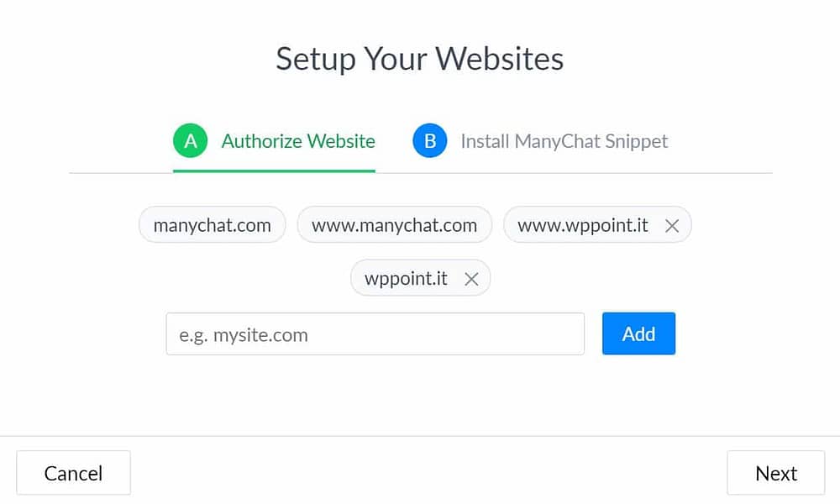Click the www.wppoint.it chip label
The image size is (840, 504).
pyautogui.click(x=583, y=225)
